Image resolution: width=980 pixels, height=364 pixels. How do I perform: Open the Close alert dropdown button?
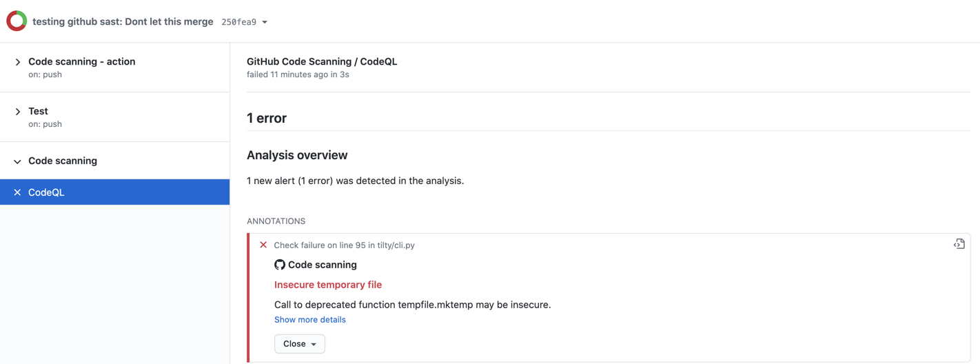click(300, 343)
